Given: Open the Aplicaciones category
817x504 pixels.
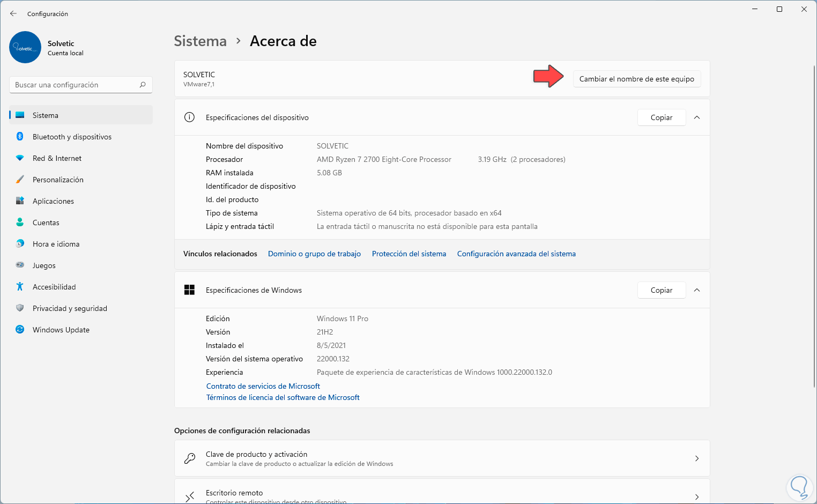Looking at the screenshot, I should tap(81, 201).
